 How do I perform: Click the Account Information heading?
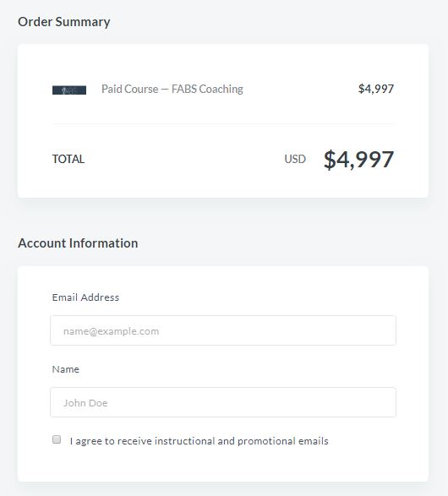78,243
